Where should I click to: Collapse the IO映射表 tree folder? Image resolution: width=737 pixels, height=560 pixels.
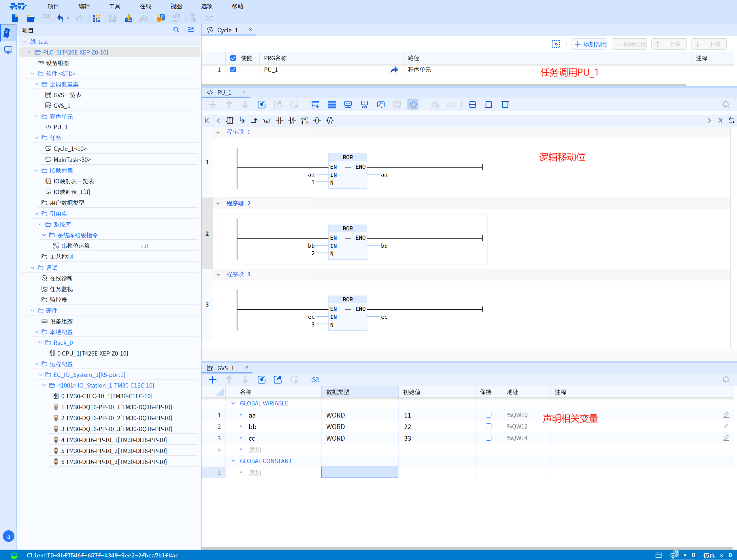point(36,171)
